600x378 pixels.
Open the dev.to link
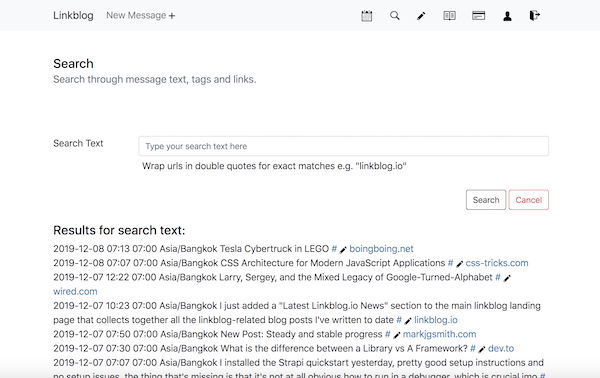click(x=501, y=348)
